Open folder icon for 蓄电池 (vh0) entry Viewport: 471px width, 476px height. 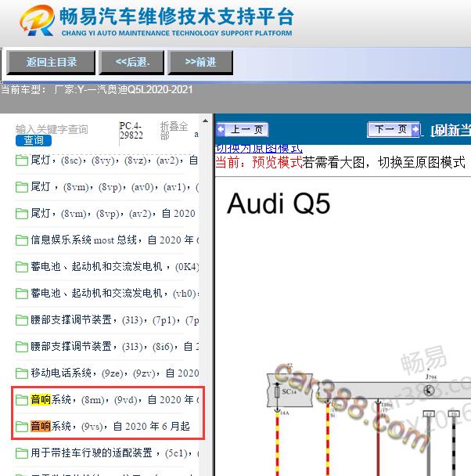coord(22,294)
